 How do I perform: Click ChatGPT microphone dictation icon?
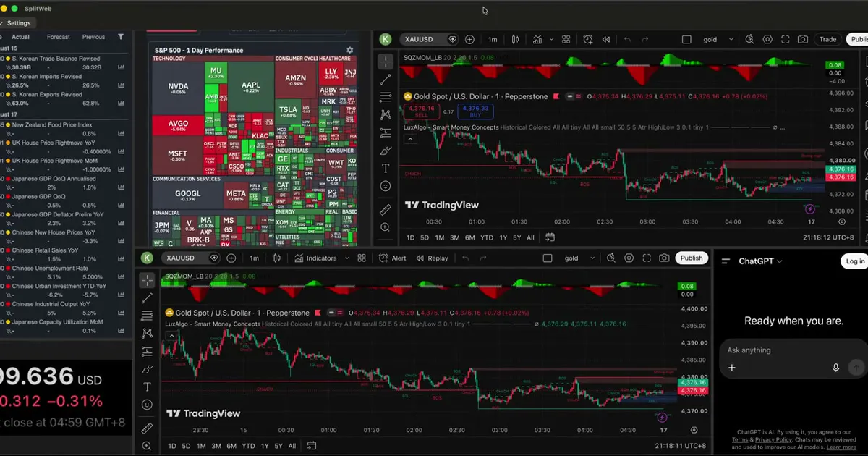[836, 368]
